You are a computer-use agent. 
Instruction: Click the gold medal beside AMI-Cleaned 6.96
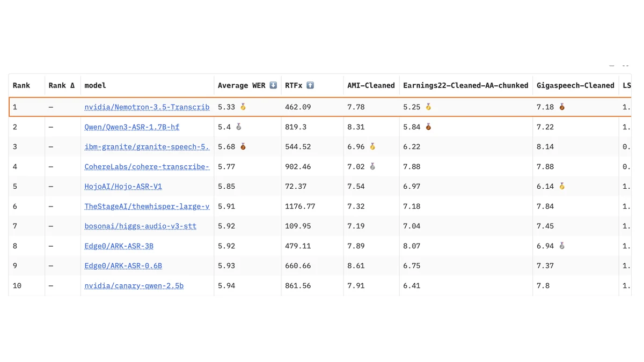click(x=372, y=146)
